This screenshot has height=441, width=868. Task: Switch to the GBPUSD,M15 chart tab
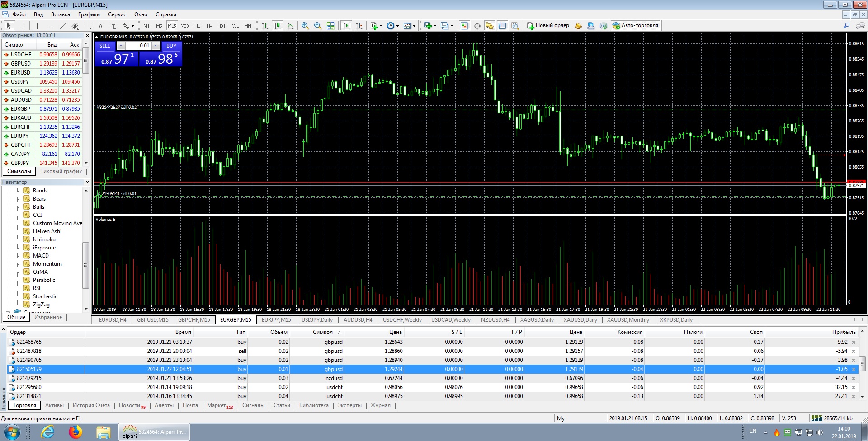pos(153,320)
